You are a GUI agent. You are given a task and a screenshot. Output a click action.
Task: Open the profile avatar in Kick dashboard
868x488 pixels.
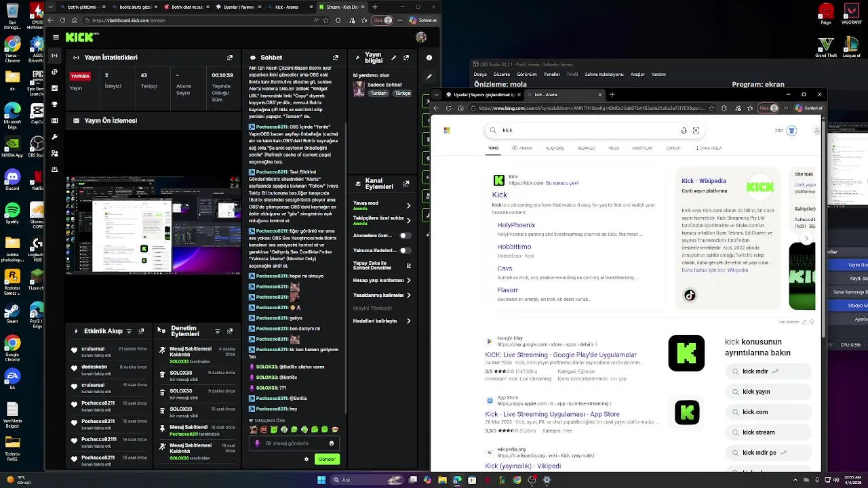(421, 37)
